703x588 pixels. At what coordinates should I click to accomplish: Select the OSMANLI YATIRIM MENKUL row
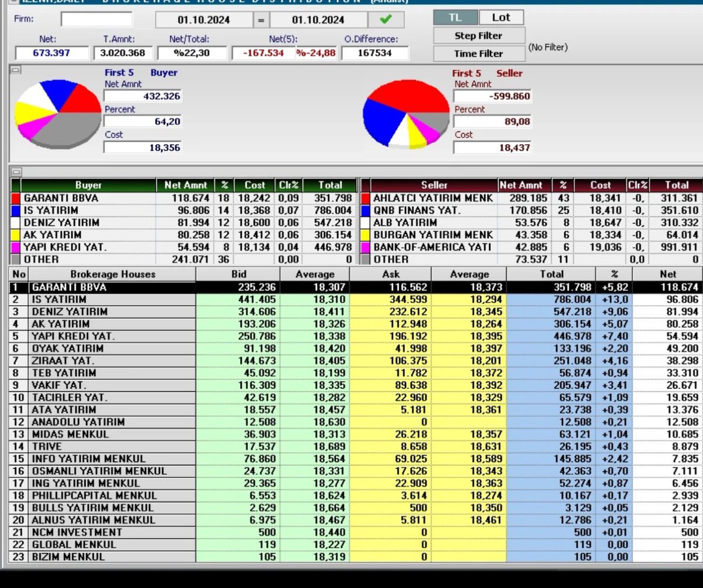(x=356, y=471)
